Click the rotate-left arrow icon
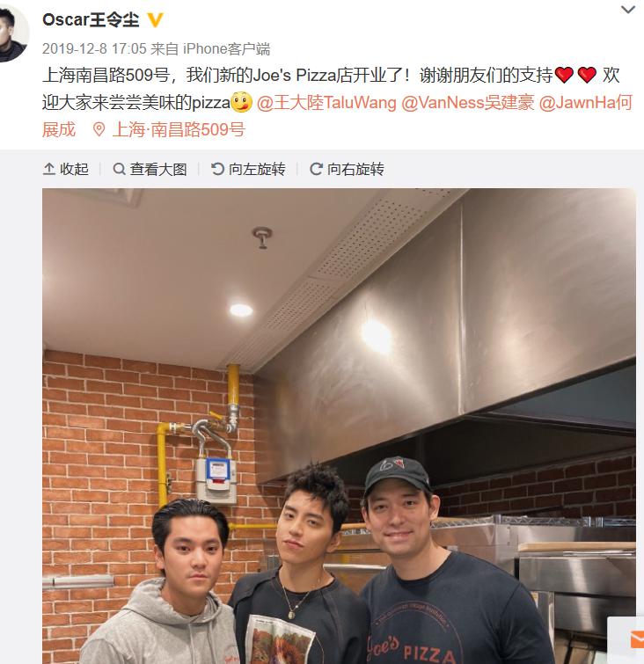This screenshot has height=664, width=644. tap(217, 169)
